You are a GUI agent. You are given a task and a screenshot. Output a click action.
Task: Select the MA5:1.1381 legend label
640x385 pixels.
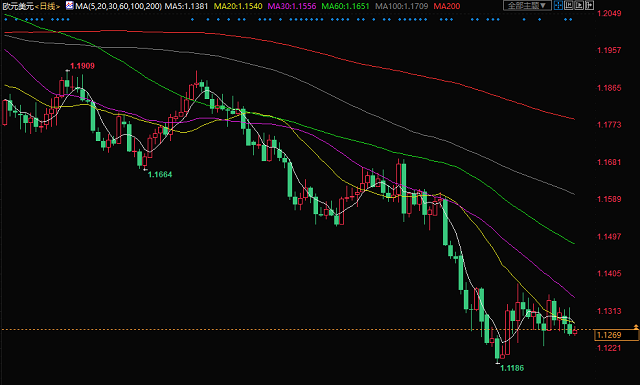pos(186,6)
